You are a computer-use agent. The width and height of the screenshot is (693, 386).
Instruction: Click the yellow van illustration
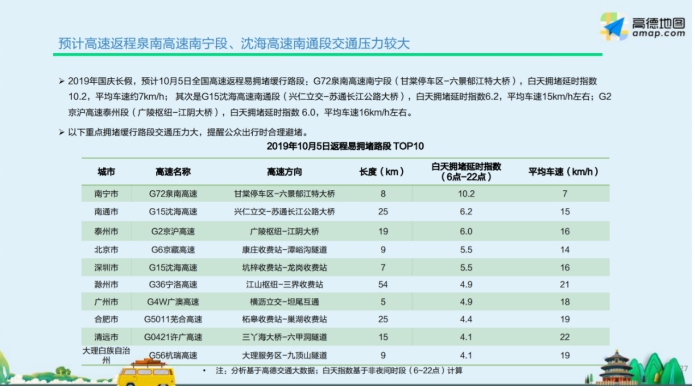pyautogui.click(x=146, y=373)
